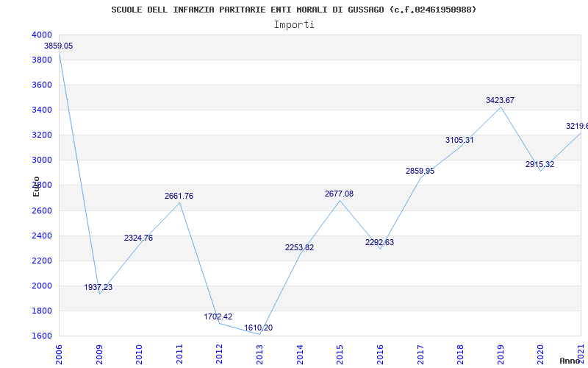Image resolution: width=588 pixels, height=368 pixels.
Task: Click x-axis year 2020
Action: pyautogui.click(x=540, y=354)
